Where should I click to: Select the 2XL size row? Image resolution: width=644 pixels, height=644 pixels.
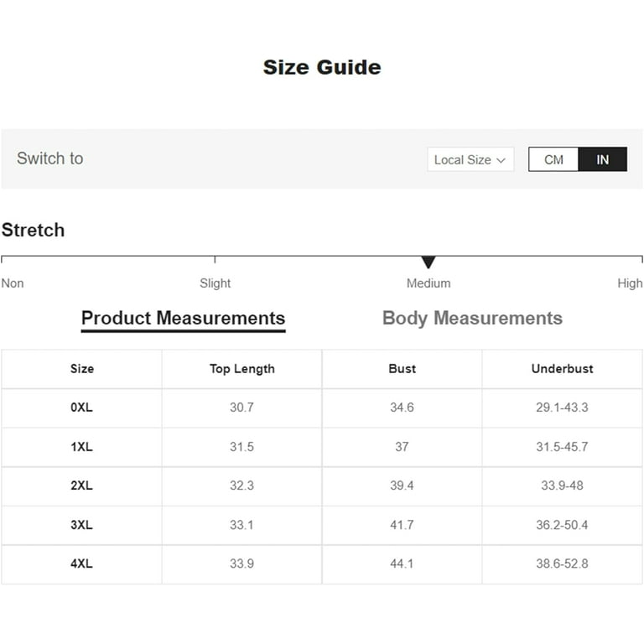click(x=81, y=486)
